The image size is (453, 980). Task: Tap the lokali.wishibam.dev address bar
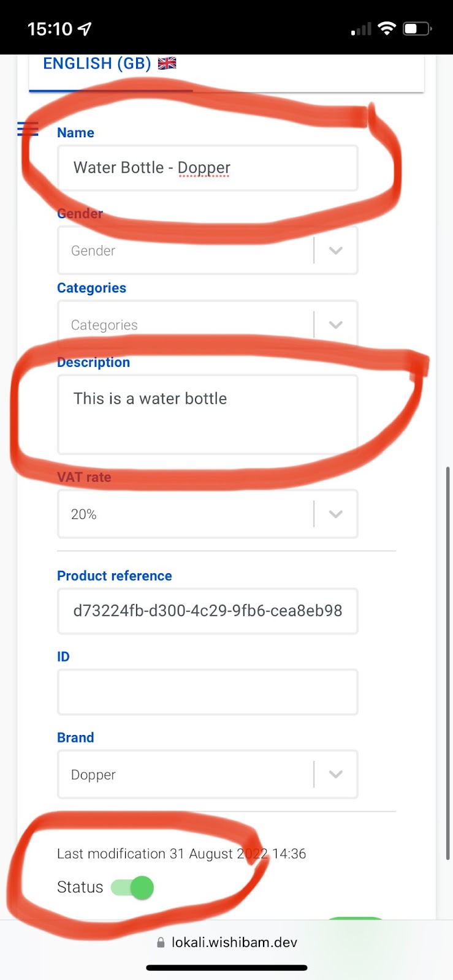click(x=227, y=942)
